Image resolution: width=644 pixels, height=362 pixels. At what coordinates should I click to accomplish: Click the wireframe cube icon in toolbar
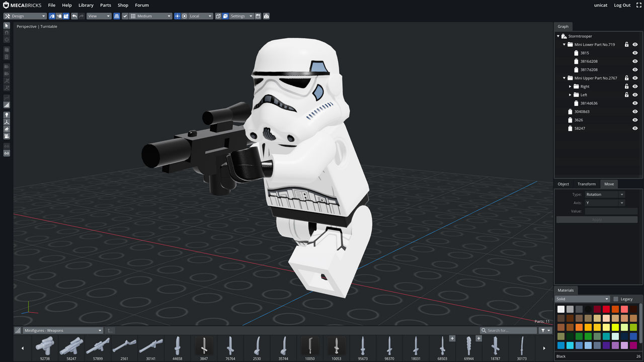(x=218, y=16)
